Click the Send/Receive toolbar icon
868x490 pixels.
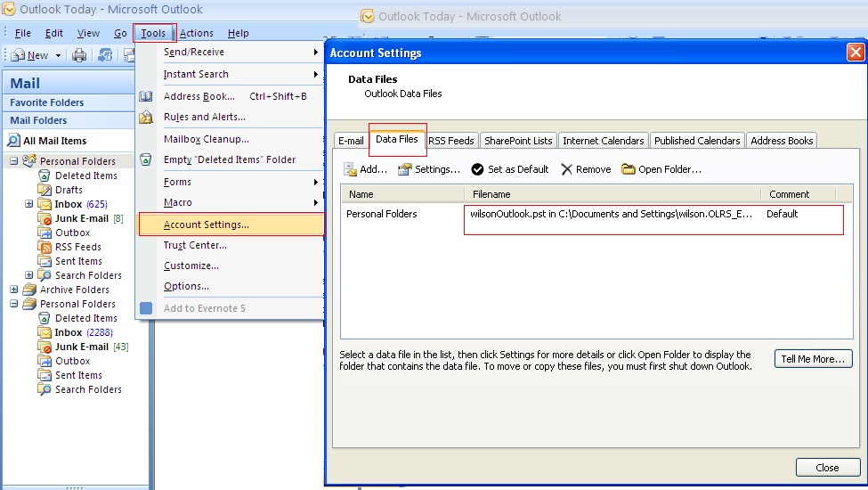click(105, 55)
